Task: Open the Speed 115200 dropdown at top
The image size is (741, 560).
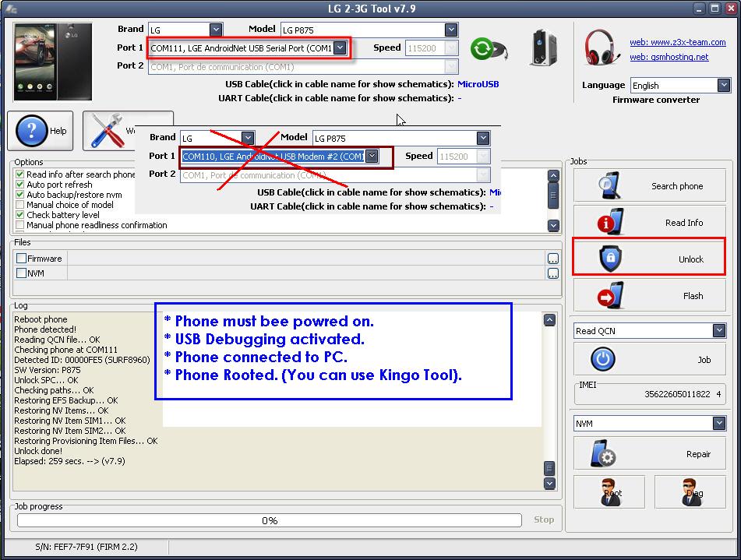Action: coord(451,48)
